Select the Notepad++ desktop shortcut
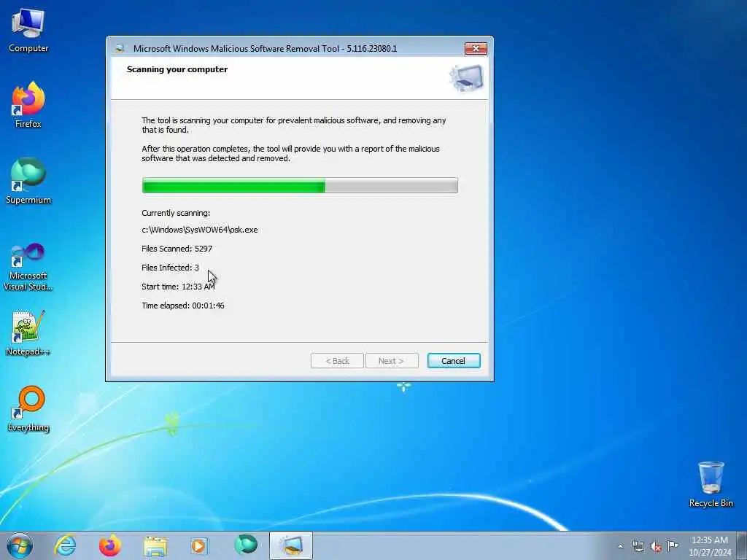Image resolution: width=747 pixels, height=560 pixels. (28, 333)
